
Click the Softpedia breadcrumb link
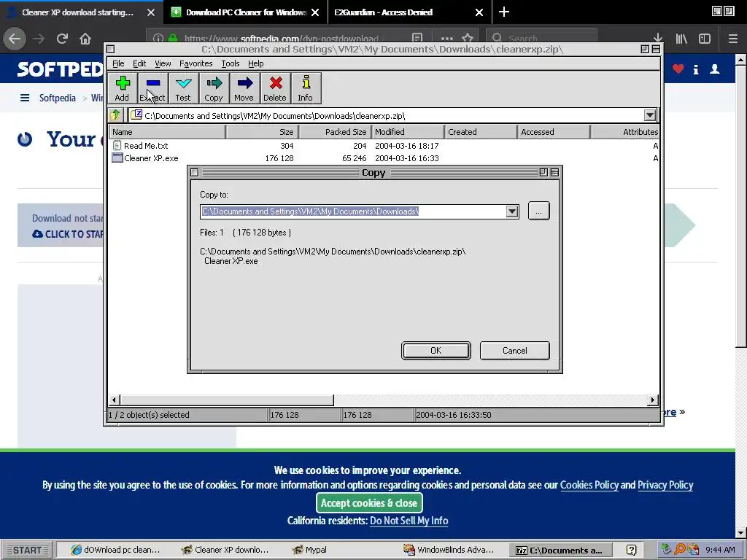57,98
